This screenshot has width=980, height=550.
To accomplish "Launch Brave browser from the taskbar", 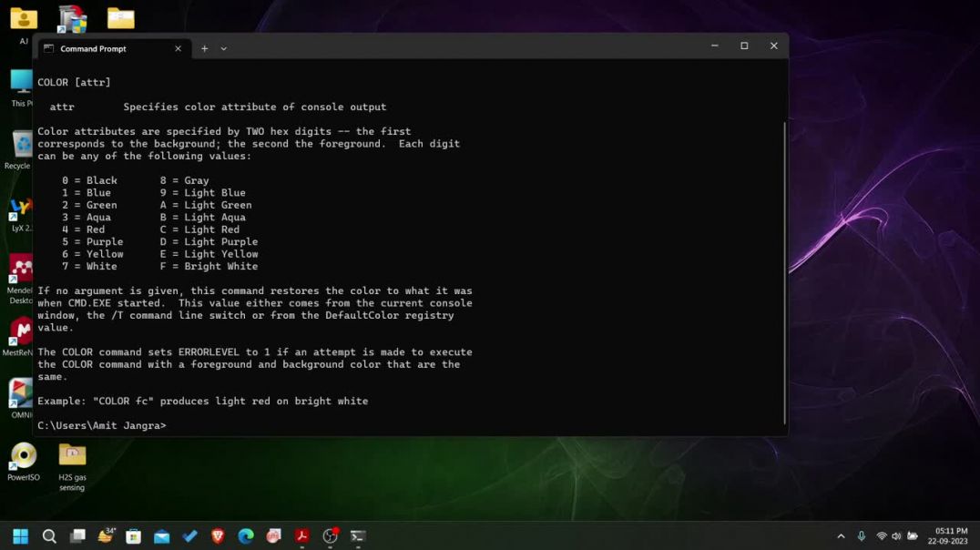I will pyautogui.click(x=218, y=536).
